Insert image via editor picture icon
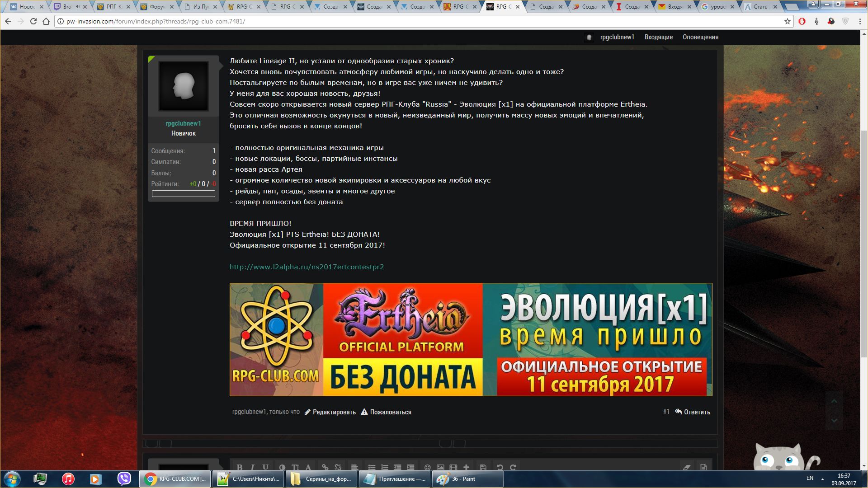Viewport: 868px width, 488px height. pyautogui.click(x=440, y=467)
